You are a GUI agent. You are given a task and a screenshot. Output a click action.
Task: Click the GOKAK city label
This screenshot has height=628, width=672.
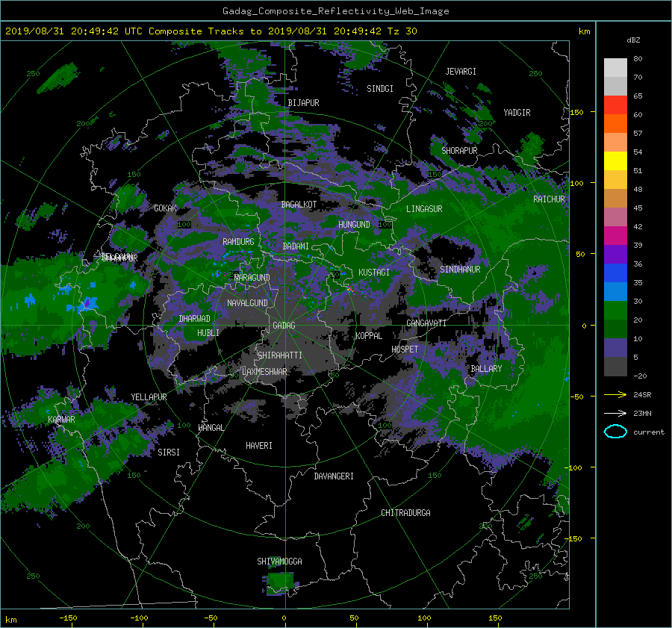166,208
